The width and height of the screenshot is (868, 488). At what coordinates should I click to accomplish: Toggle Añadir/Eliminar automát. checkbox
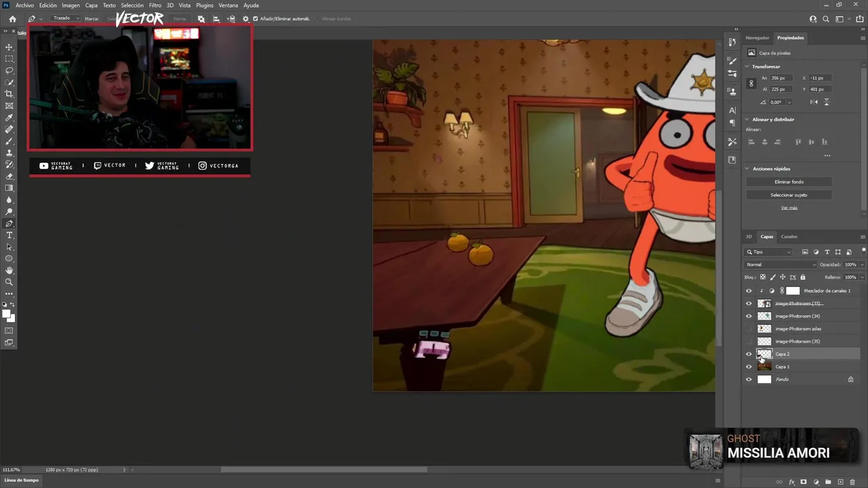[x=256, y=19]
